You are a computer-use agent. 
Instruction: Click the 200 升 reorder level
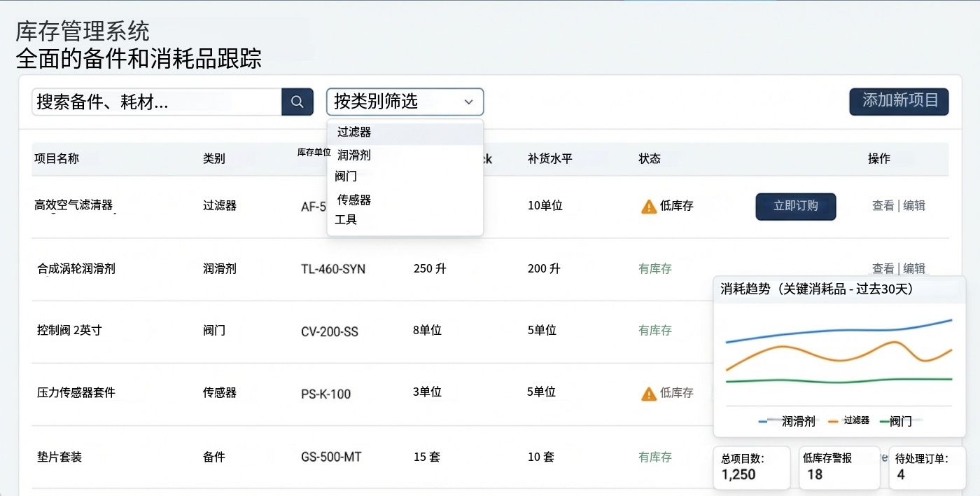[x=545, y=268]
